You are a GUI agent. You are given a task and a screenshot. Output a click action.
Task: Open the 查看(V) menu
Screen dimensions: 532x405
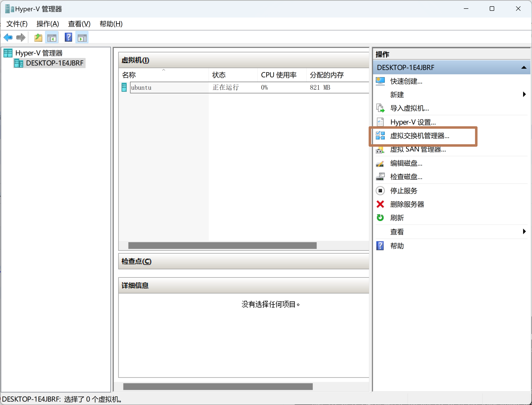79,24
